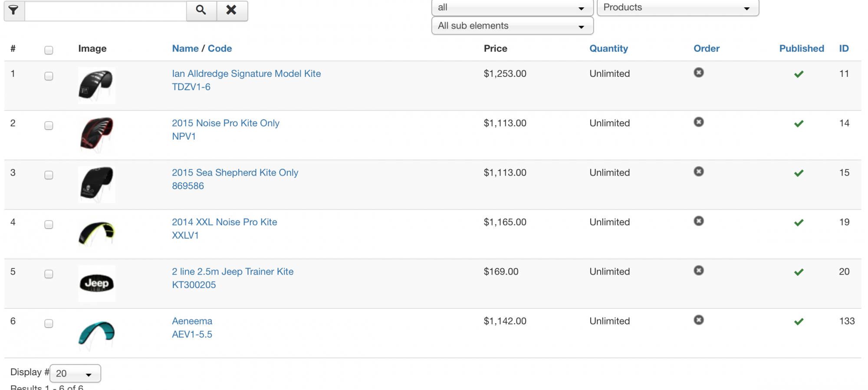Focus the search filter text field

(105, 10)
